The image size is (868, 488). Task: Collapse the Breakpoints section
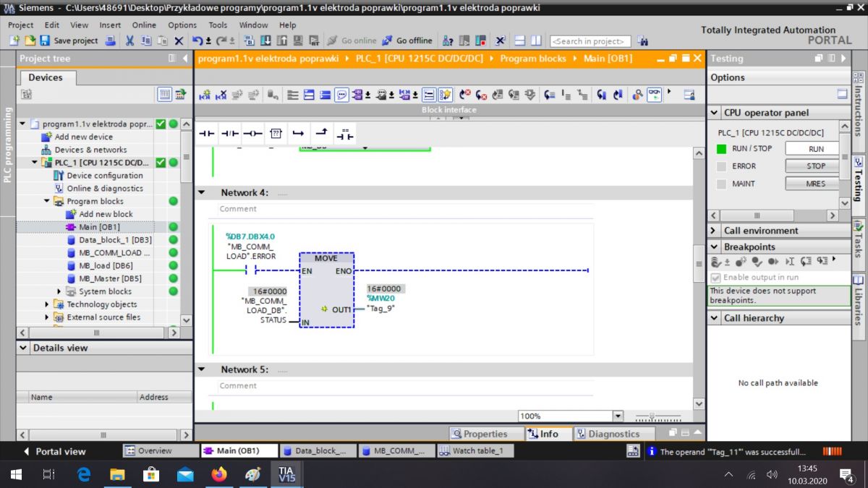pyautogui.click(x=714, y=247)
